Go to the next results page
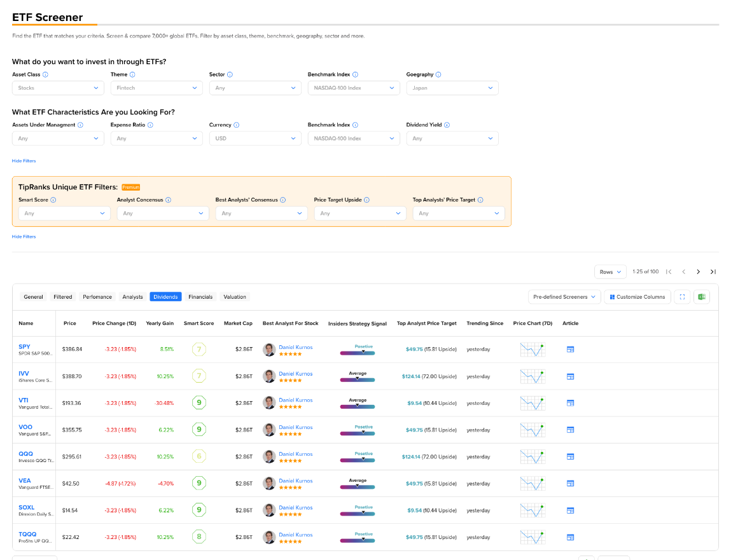Viewport: 731px width, 560px height. point(698,271)
